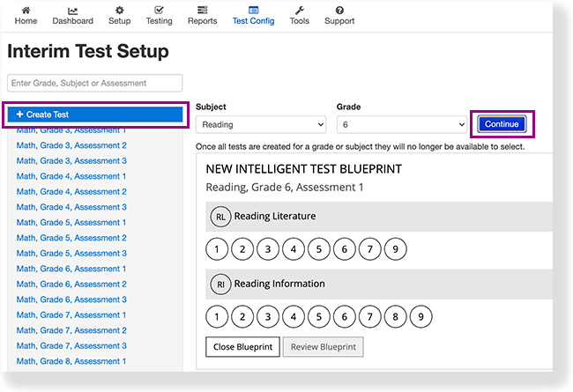Viewport: 573px width, 392px height.
Task: Toggle Reading Information standard 8 circle
Action: [396, 317]
